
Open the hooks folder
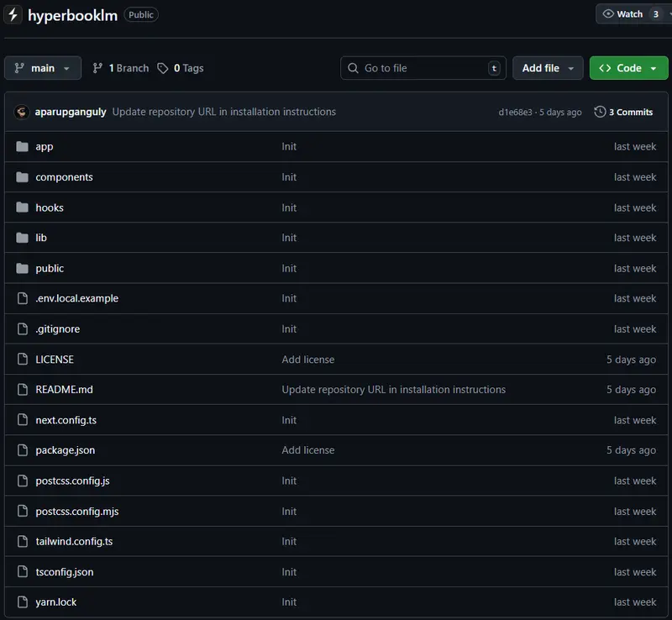point(50,207)
